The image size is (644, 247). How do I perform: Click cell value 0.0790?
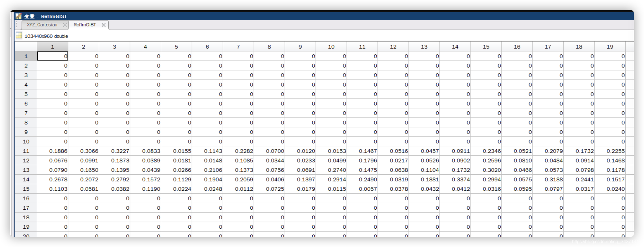[58, 170]
